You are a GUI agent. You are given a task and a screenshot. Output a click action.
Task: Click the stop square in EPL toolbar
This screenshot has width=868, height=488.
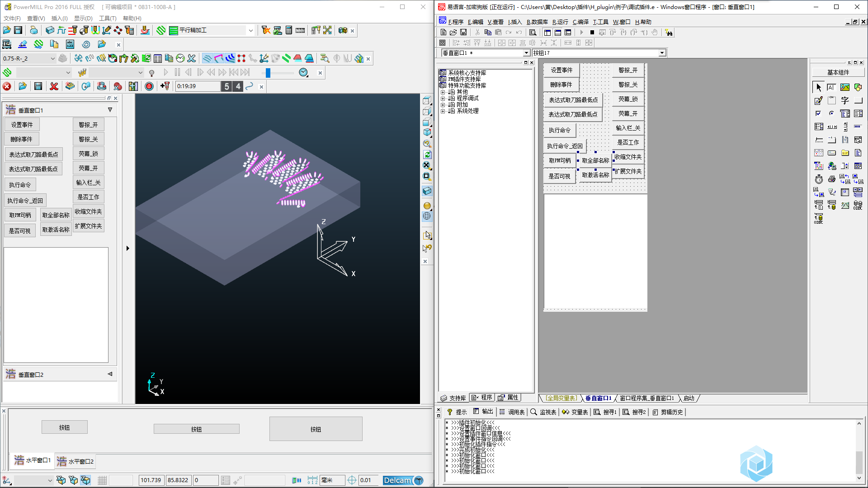coord(592,33)
